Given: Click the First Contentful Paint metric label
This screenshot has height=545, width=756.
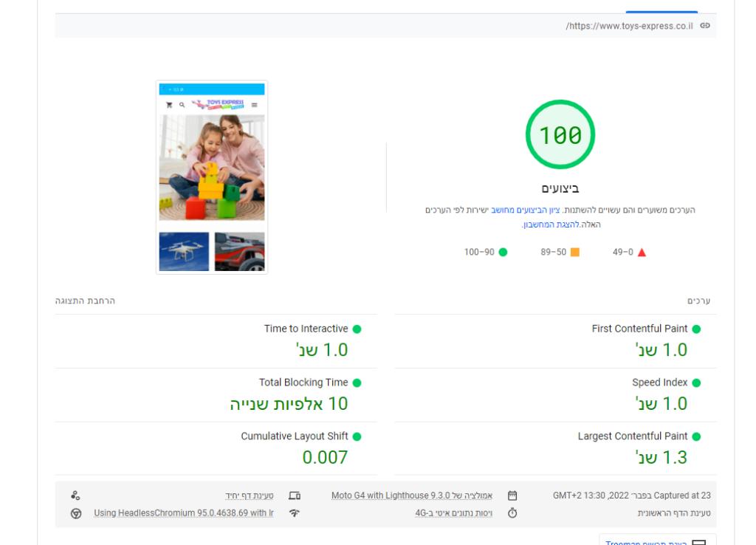Looking at the screenshot, I should click(x=639, y=329).
